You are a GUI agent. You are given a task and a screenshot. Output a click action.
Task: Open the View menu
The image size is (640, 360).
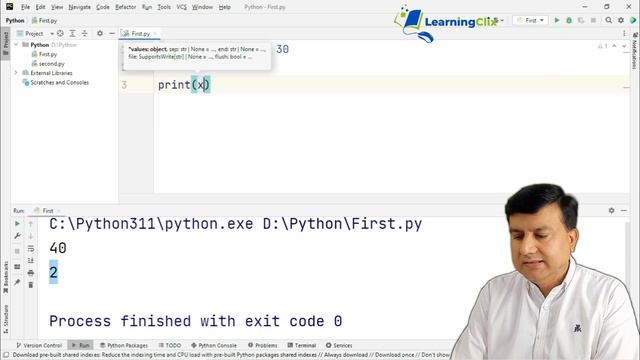[x=57, y=7]
